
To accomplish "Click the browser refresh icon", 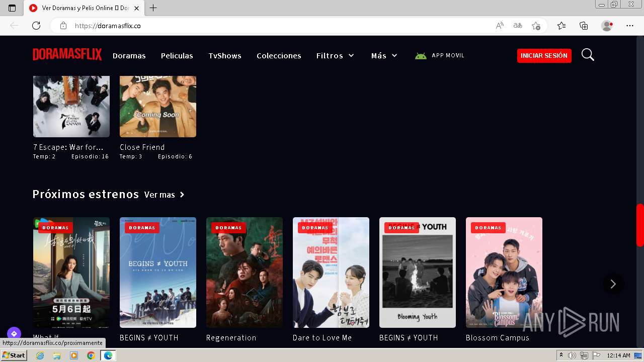I will [x=36, y=26].
